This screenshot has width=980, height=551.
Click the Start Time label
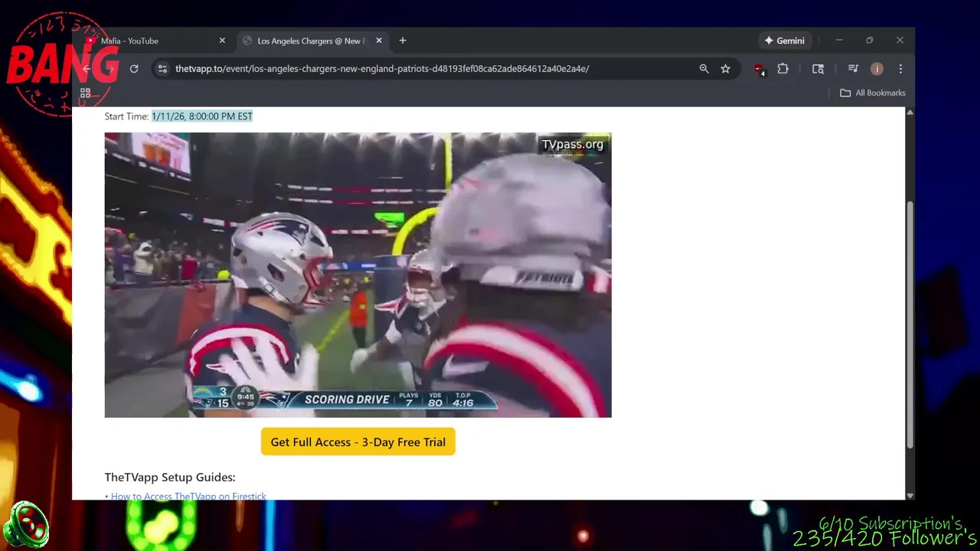126,116
